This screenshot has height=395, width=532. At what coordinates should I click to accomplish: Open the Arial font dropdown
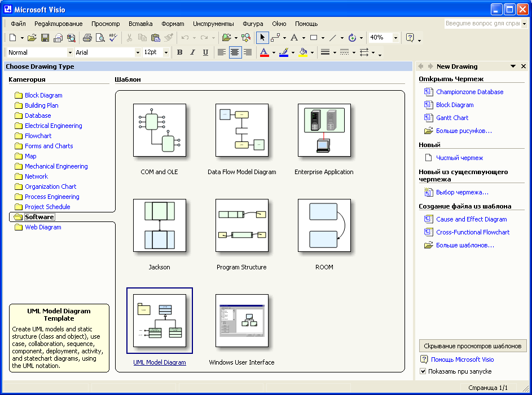pyautogui.click(x=138, y=52)
